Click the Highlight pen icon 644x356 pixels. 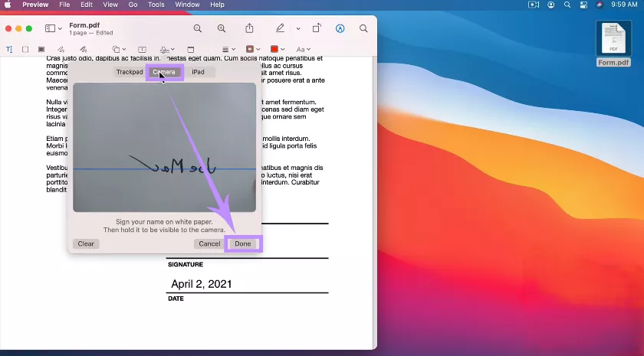coord(280,28)
